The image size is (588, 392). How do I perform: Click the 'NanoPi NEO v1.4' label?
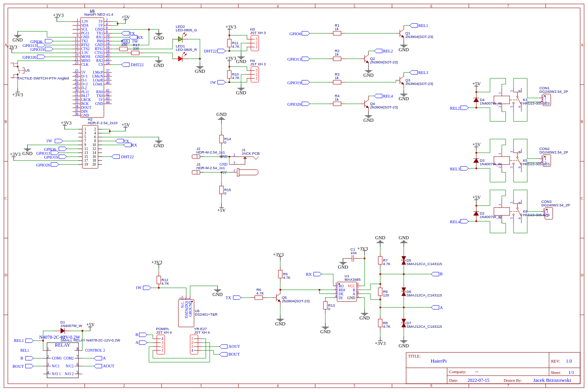(99, 14)
